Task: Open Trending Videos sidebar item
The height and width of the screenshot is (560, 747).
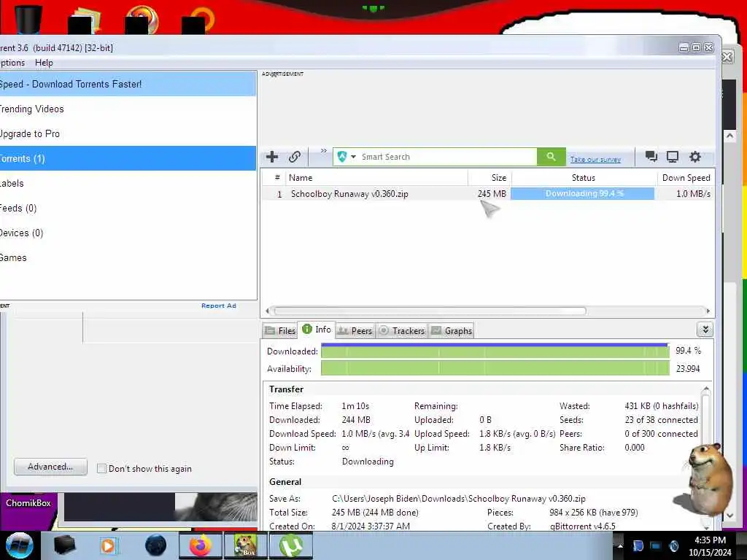Action: coord(128,109)
